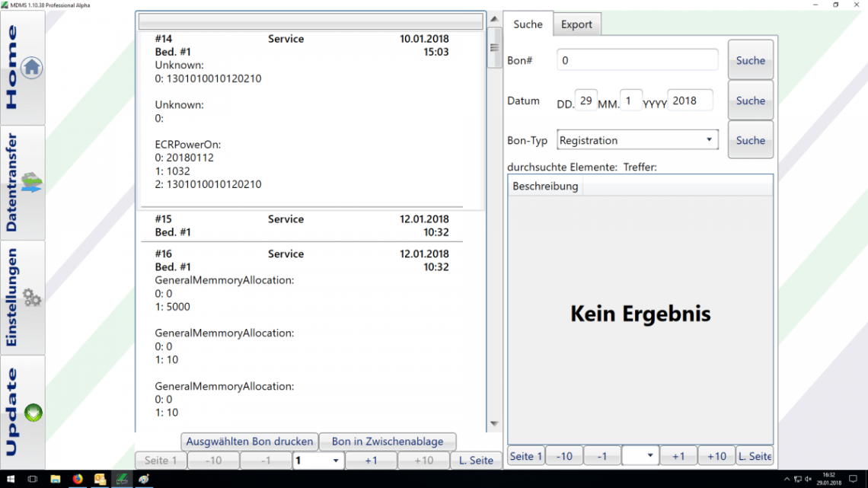Image resolution: width=868 pixels, height=488 pixels.
Task: Select the MDMS app taskbar icon
Action: click(122, 479)
